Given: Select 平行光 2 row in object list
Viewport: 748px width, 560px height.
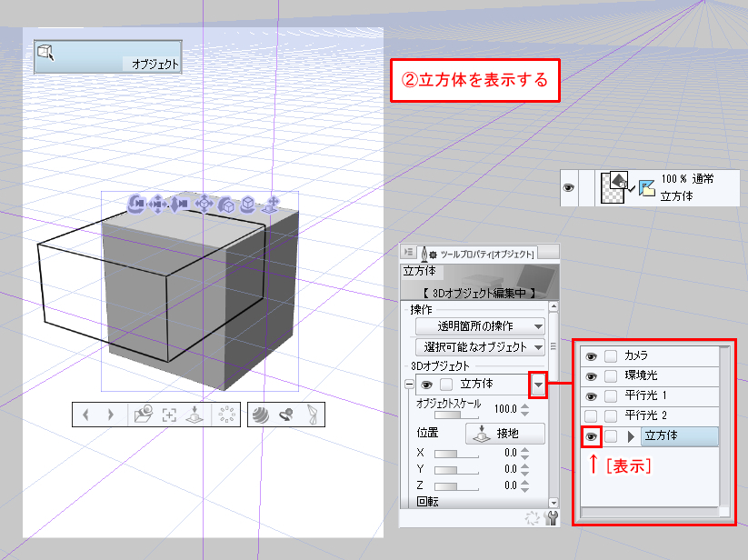Looking at the screenshot, I should [649, 416].
